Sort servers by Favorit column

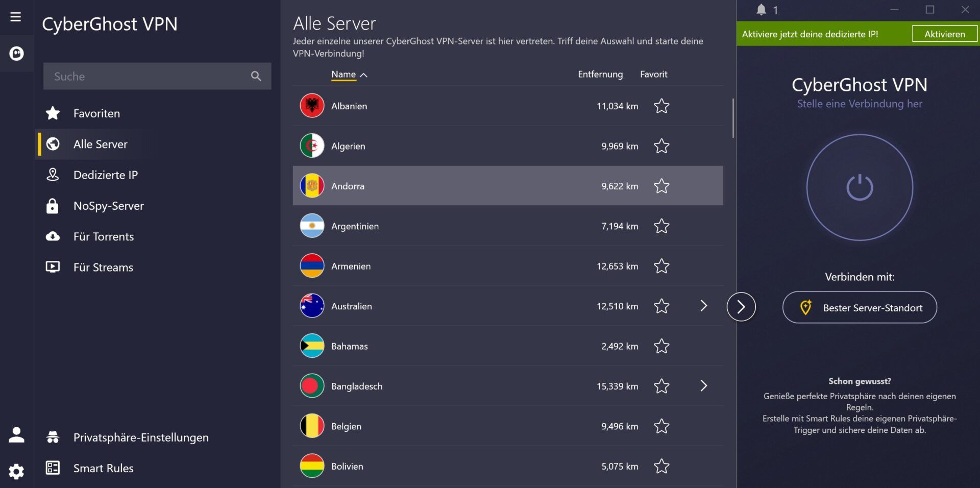point(653,75)
